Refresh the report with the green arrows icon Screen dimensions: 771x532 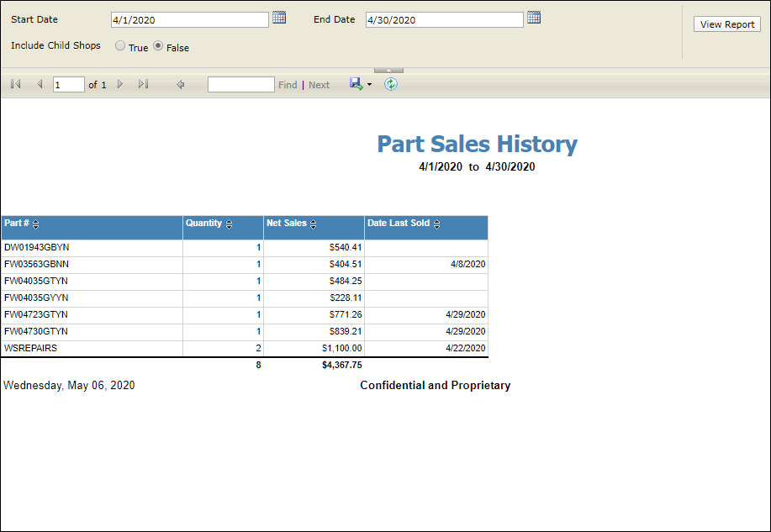click(391, 84)
